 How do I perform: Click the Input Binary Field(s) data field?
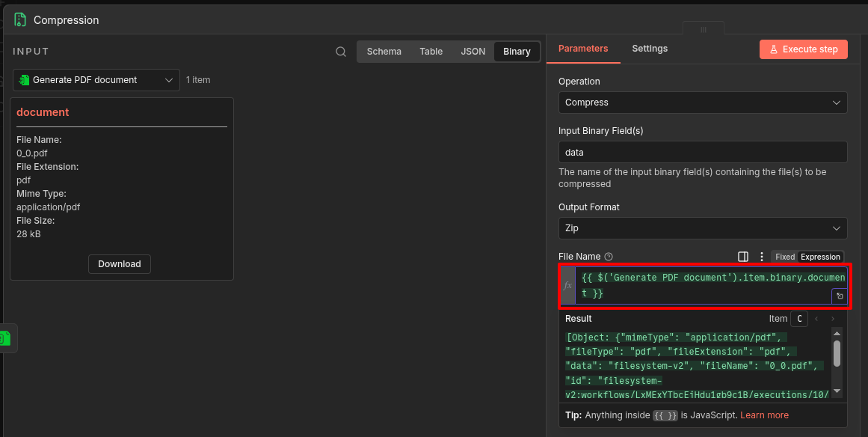[702, 152]
